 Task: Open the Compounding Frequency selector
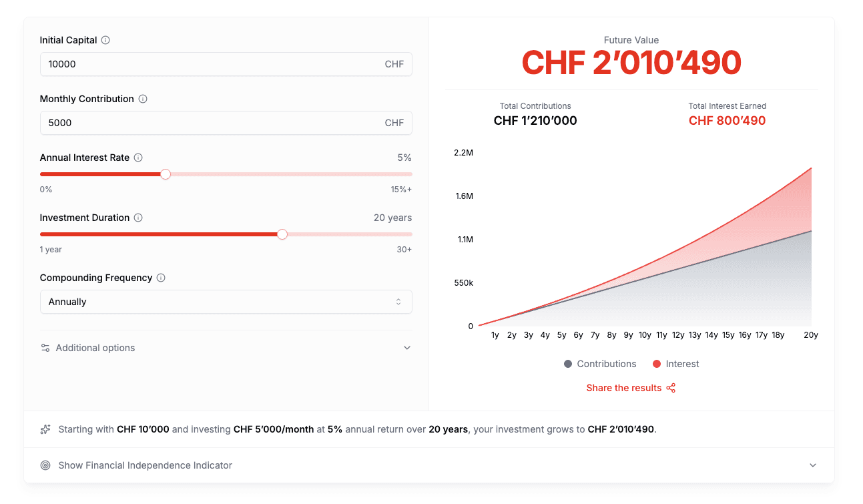point(226,302)
